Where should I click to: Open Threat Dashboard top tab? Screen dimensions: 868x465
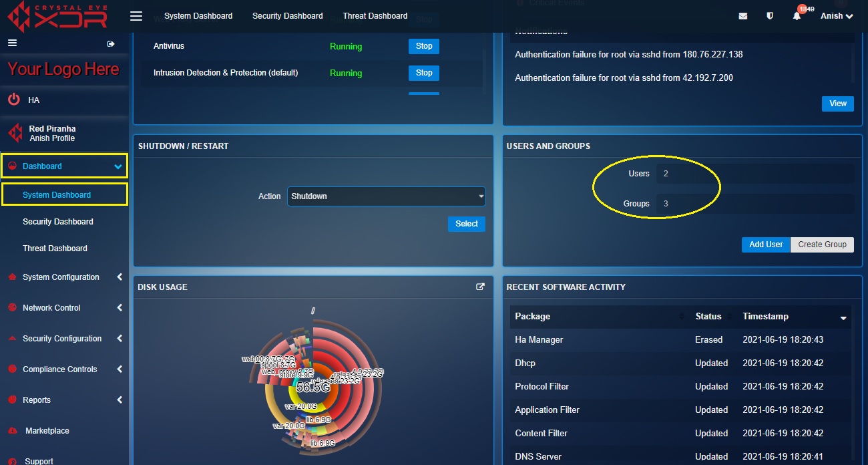[375, 16]
